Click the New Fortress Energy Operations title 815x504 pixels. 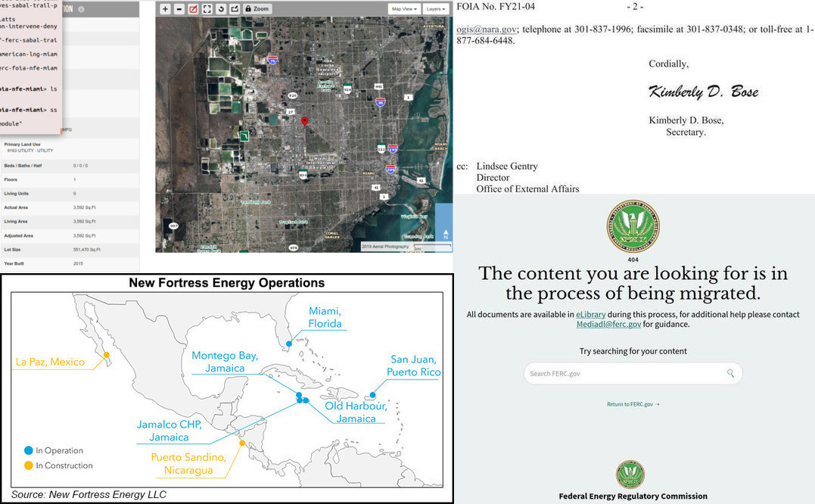click(226, 283)
